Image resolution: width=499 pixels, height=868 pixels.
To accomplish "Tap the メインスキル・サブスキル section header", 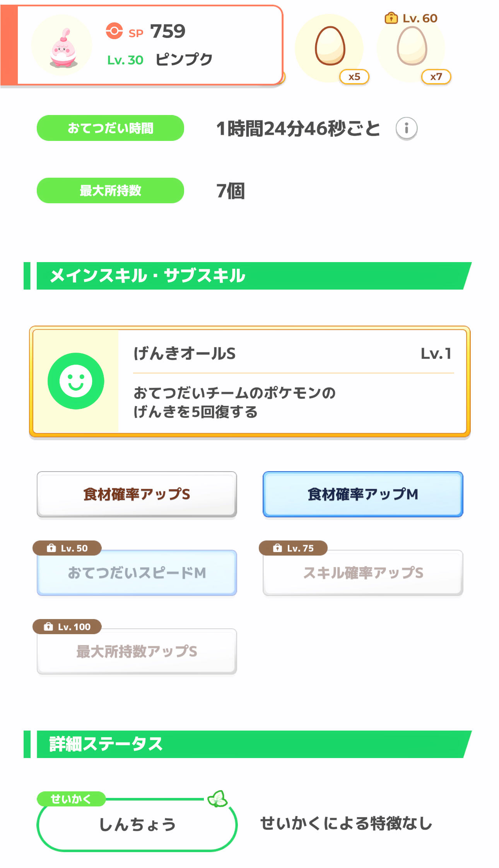I will [248, 276].
